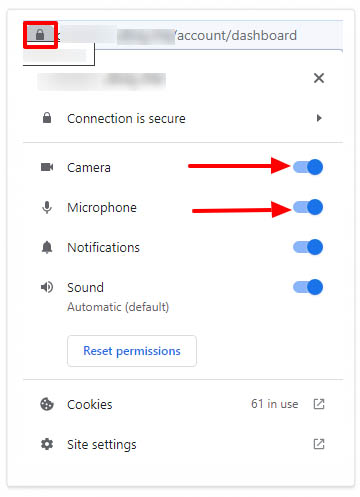This screenshot has height=497, width=360.
Task: Click the Reset permissions button
Action: 132,351
